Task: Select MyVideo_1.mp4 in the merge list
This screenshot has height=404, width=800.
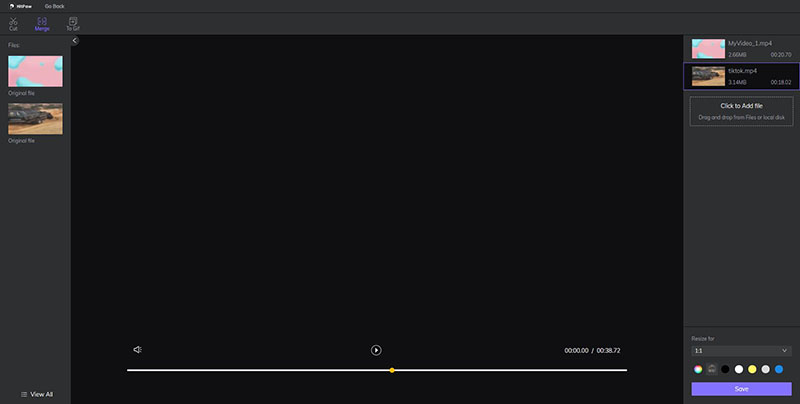Action: (741, 49)
